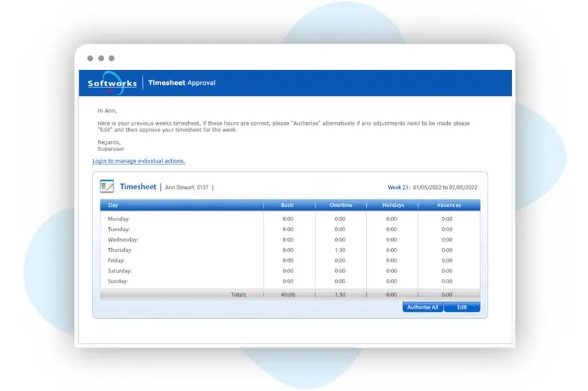Click the basic total 40:00
Viewport: 588px width, 391px height.
point(288,295)
